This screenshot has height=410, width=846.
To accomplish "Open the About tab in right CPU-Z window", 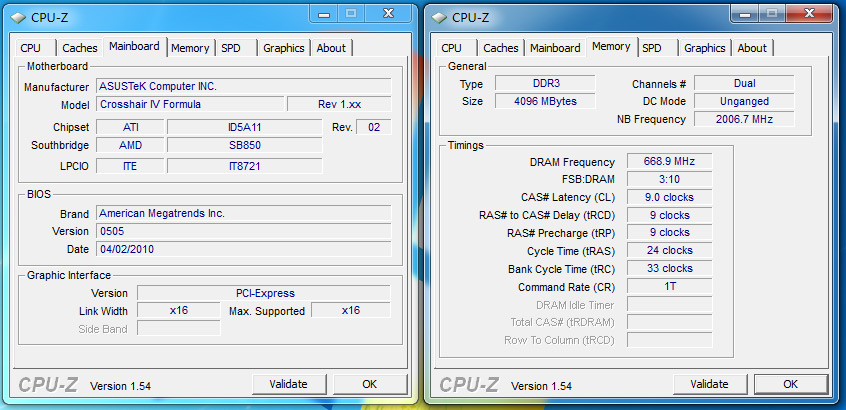I will click(752, 48).
